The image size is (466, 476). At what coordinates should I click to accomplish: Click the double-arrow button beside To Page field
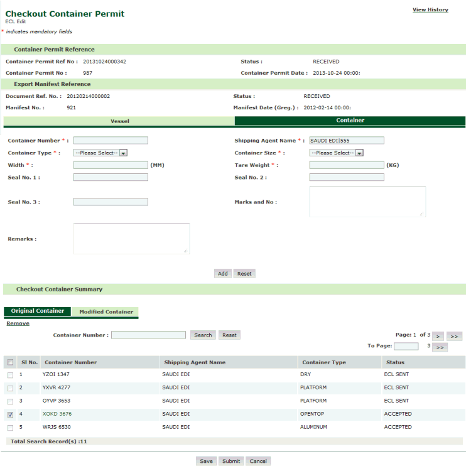tap(440, 347)
